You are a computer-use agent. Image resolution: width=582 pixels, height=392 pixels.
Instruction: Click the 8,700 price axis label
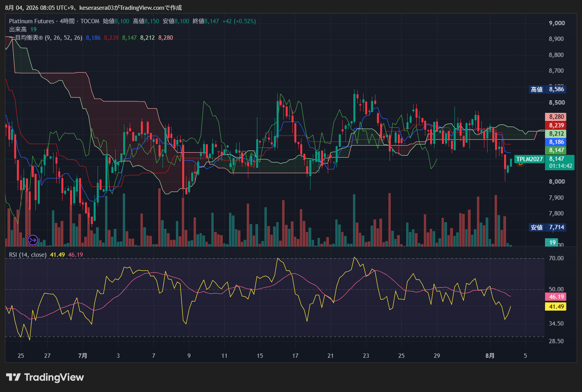click(x=557, y=71)
